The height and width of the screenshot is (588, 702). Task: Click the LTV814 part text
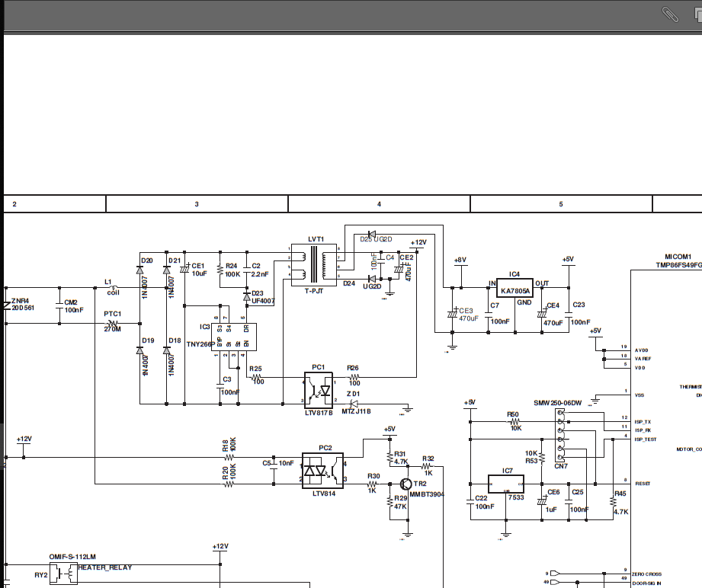click(x=324, y=494)
